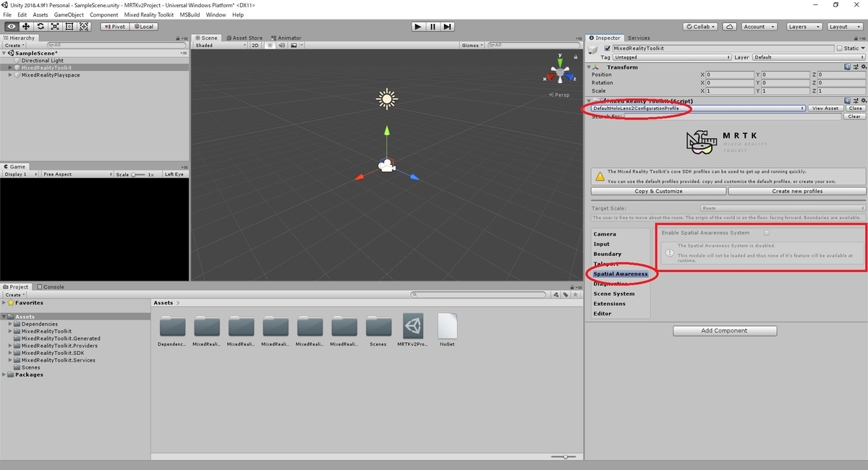
Task: Adjust Project panel icon size slider
Action: [x=565, y=456]
